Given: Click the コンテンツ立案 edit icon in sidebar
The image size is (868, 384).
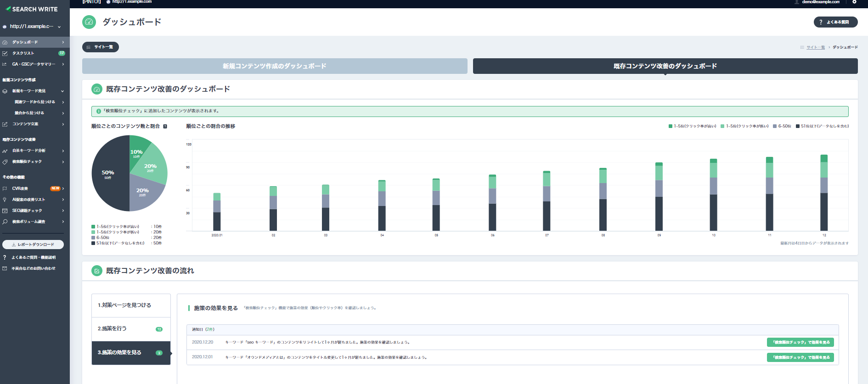Looking at the screenshot, I should pos(5,124).
